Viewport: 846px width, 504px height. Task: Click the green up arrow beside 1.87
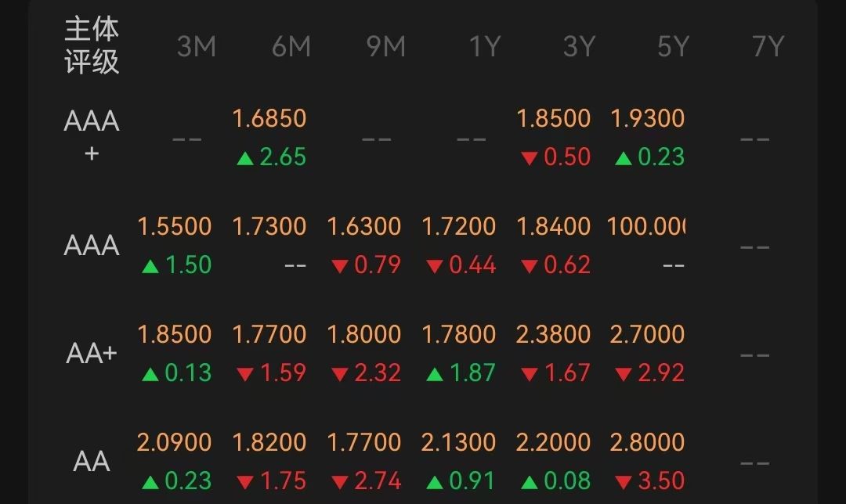coord(434,374)
